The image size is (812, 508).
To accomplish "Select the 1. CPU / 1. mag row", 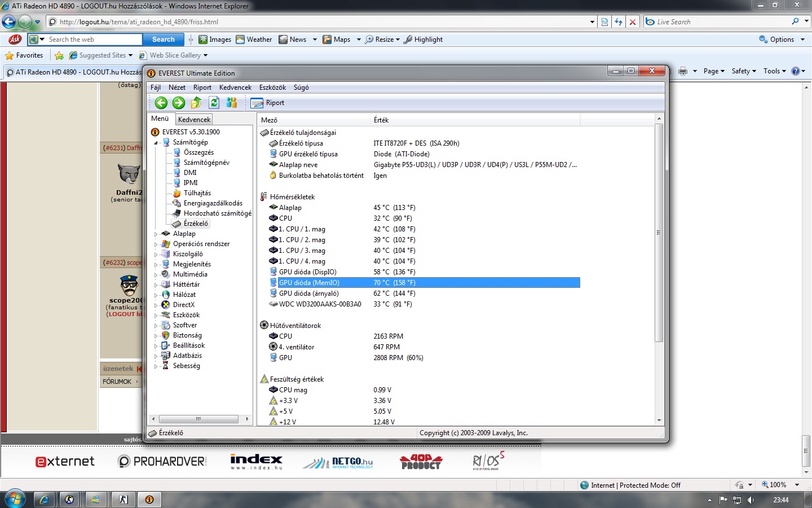I will 424,229.
